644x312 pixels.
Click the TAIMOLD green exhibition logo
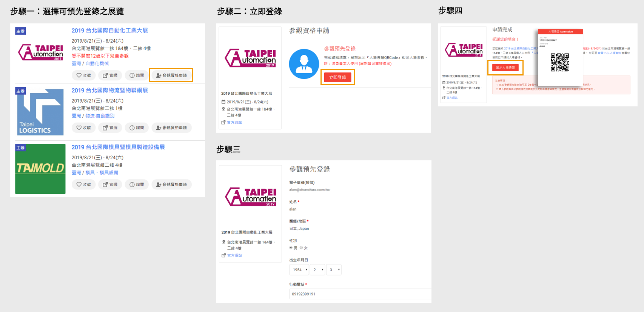40,169
